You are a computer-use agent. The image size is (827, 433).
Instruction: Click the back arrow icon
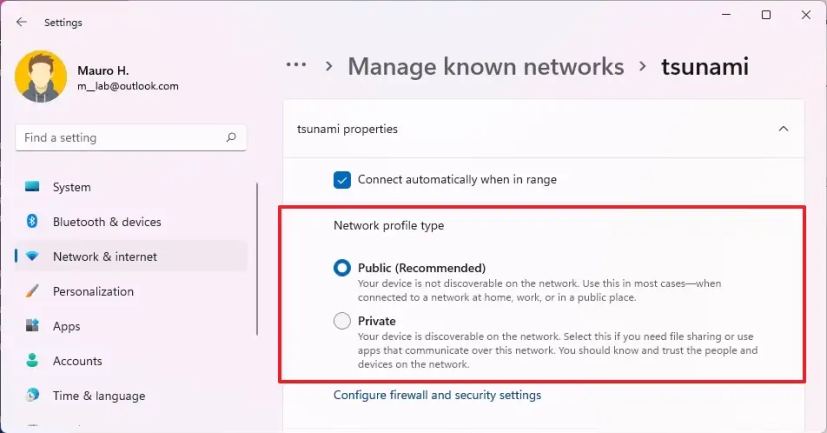[x=21, y=22]
